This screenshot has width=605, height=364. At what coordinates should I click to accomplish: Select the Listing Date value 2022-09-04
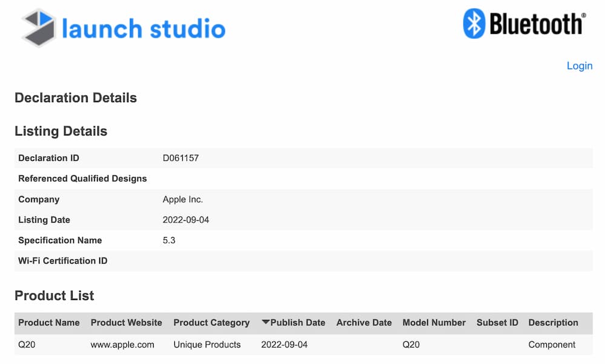pyautogui.click(x=186, y=219)
